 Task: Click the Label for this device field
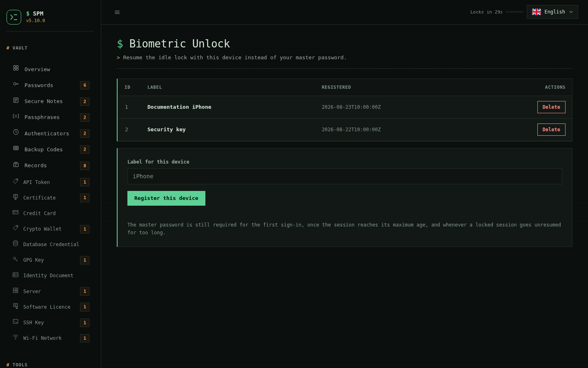345,176
